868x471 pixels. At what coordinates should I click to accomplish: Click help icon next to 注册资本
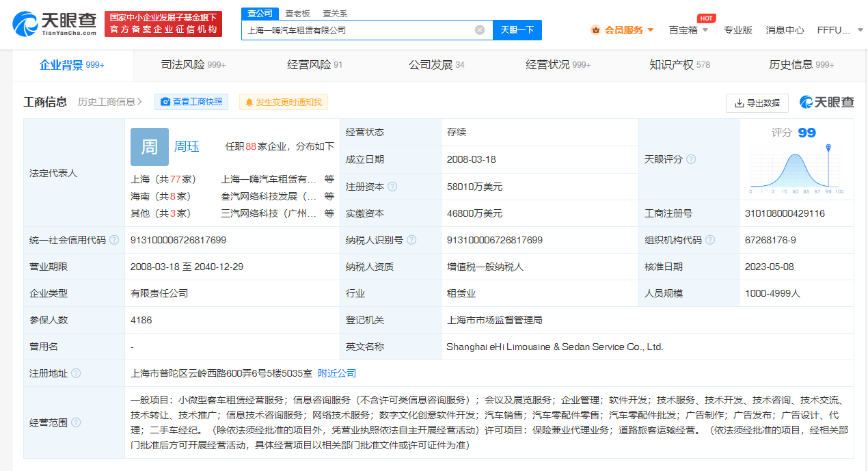coord(392,187)
